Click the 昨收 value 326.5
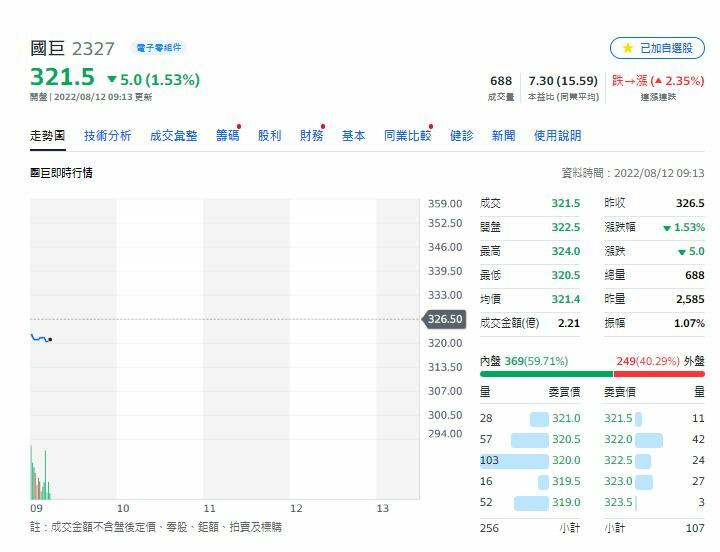Screen dimensions: 720x552 point(690,203)
